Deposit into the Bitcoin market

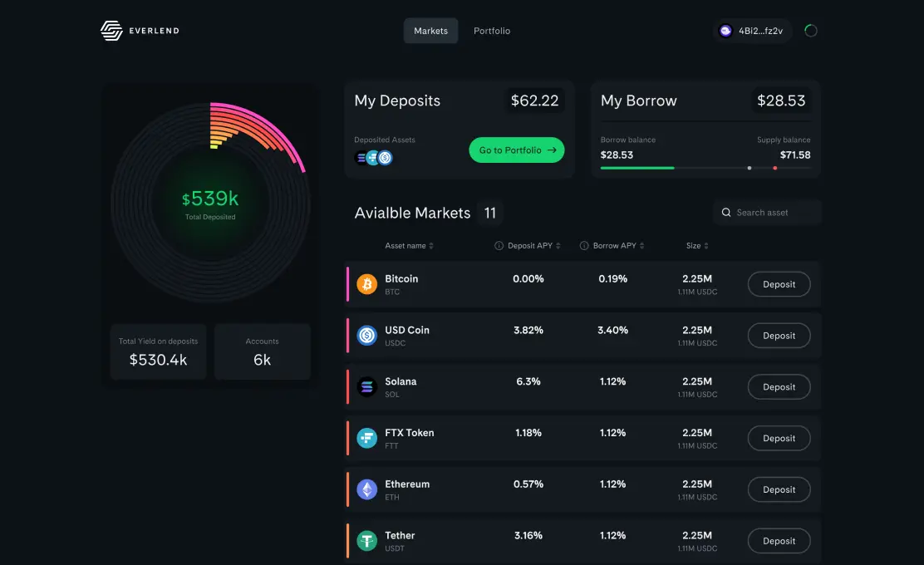(779, 284)
